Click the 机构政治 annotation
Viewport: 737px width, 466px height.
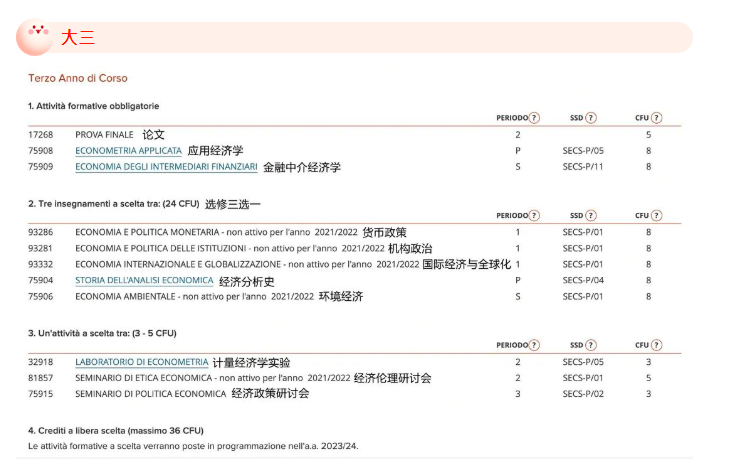(x=410, y=248)
